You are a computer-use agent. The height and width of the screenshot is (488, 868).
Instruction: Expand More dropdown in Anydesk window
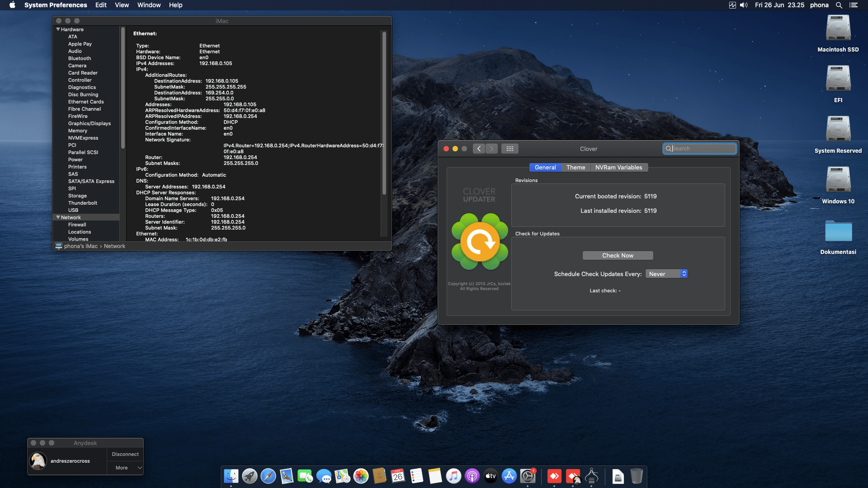(x=125, y=468)
